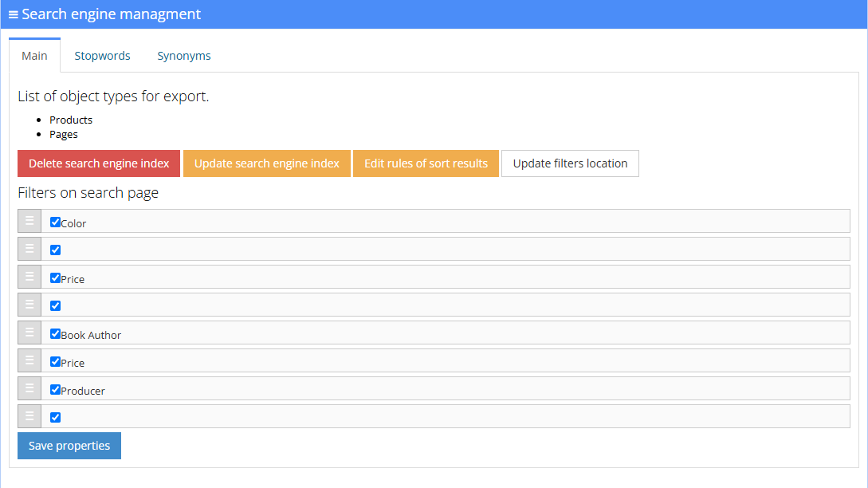Screen dimensions: 868x488
Task: Click Update filters location button
Action: coord(570,163)
